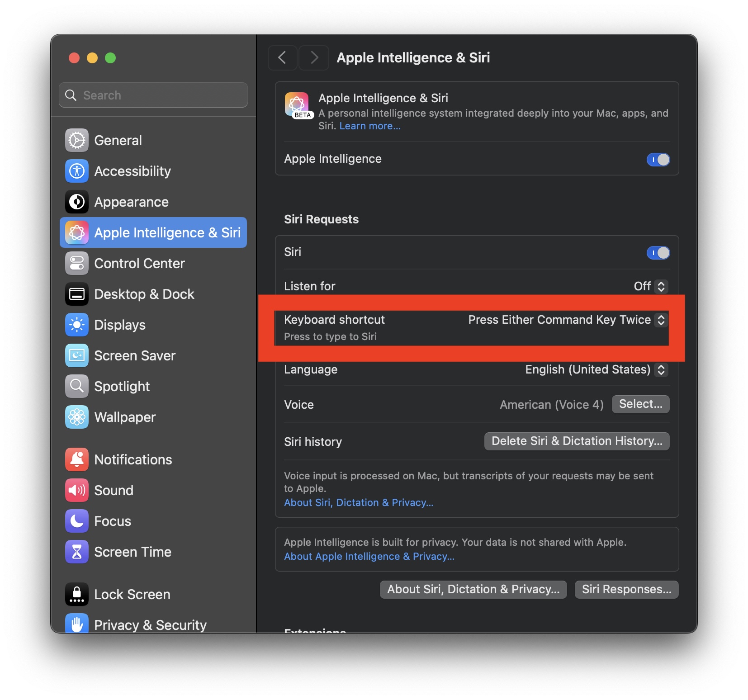Click the Accessibility icon in sidebar

point(77,171)
